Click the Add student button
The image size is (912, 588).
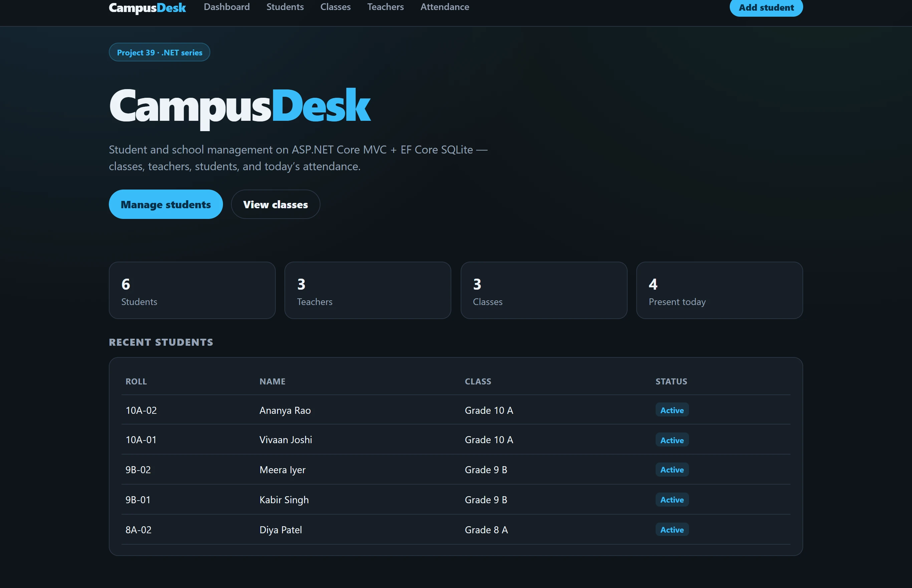[766, 7]
